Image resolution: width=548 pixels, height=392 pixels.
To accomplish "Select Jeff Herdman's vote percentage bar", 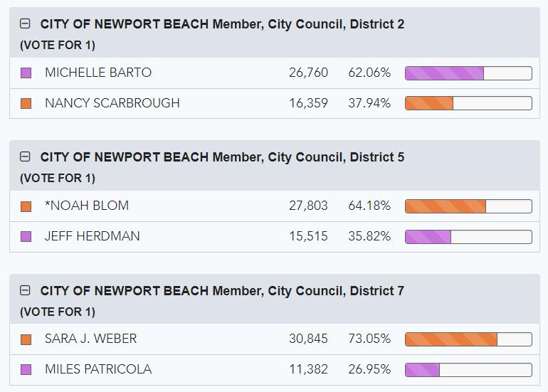I will coord(468,237).
